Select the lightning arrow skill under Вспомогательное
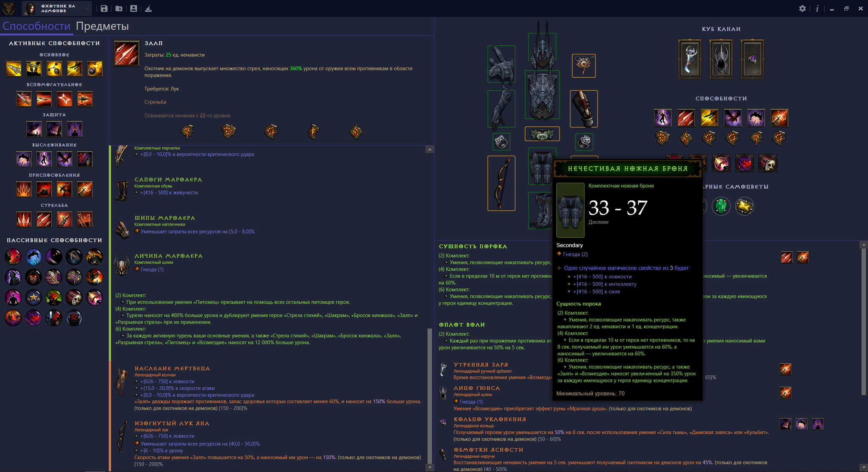Image resolution: width=868 pixels, height=472 pixels. point(85,99)
